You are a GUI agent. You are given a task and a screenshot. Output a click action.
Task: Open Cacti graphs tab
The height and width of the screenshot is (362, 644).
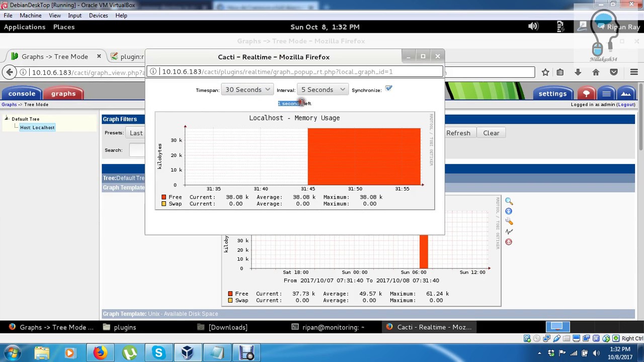63,94
